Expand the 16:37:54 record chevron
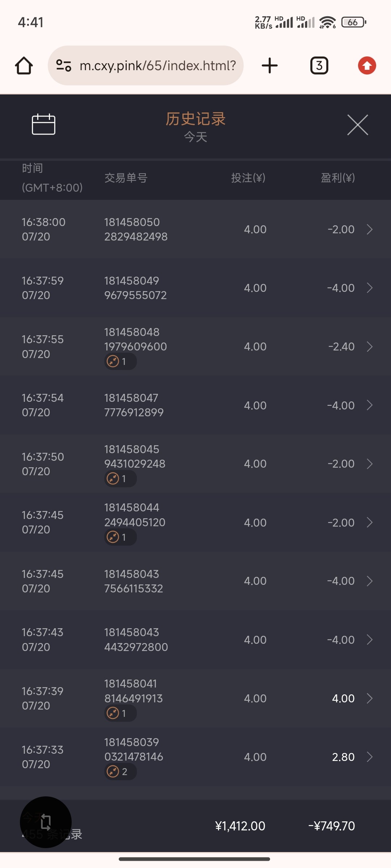Viewport: 391px width, 868px height. (370, 405)
